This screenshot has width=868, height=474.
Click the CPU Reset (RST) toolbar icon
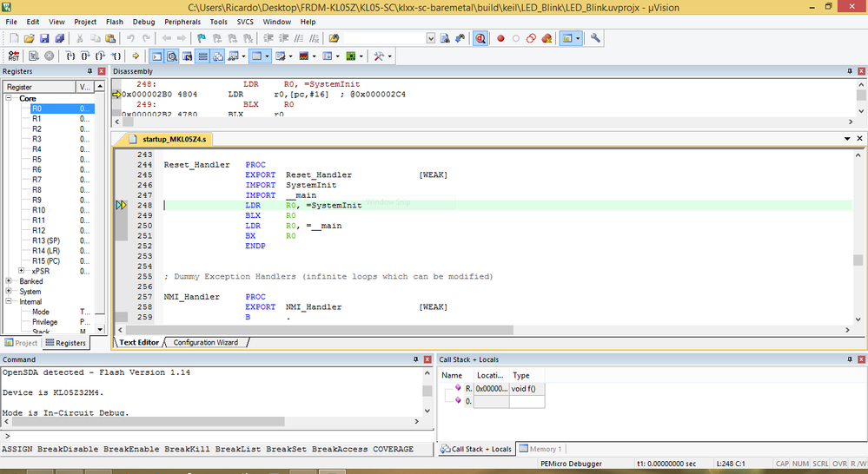13,56
